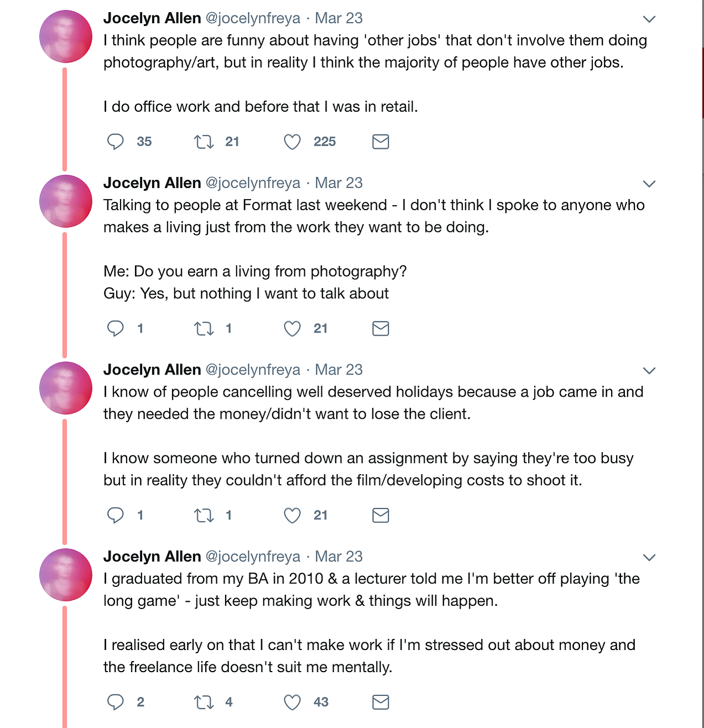Like the Format weekend tweet
704x728 pixels.
pos(293,329)
